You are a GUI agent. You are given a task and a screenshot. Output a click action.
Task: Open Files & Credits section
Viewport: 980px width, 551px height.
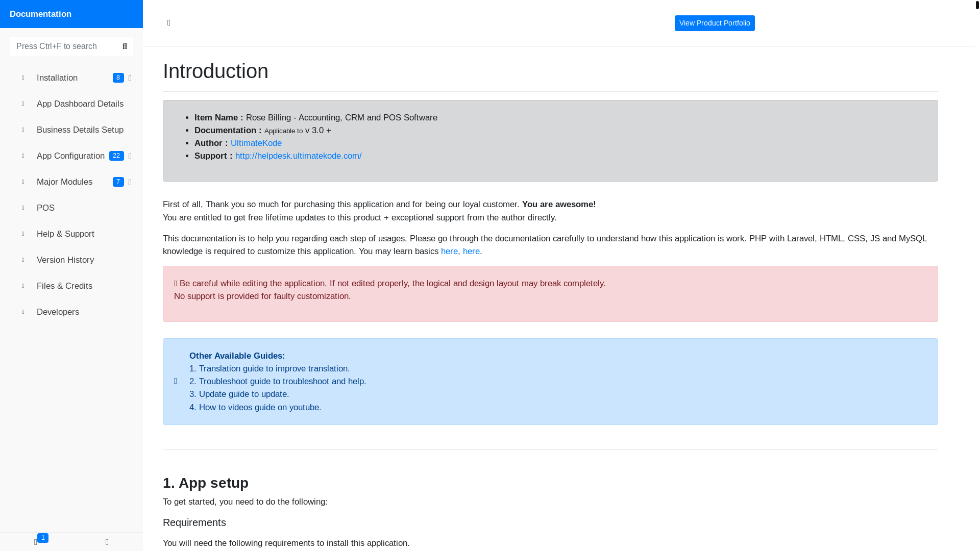tap(71, 286)
